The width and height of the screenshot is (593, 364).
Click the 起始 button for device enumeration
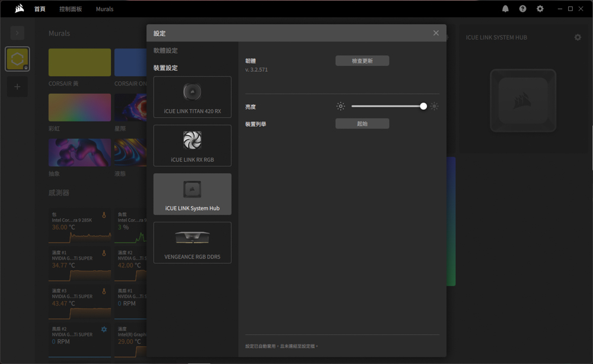point(362,123)
